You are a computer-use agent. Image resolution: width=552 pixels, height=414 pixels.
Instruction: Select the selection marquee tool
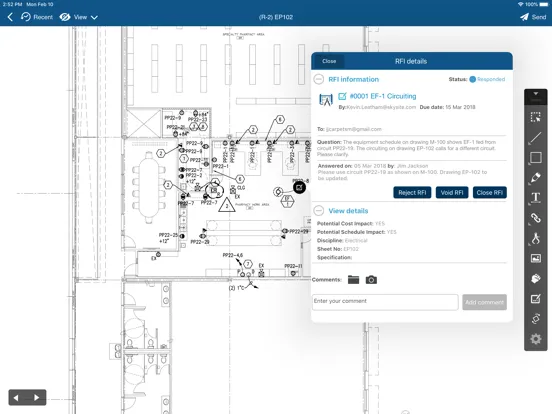coord(535,117)
